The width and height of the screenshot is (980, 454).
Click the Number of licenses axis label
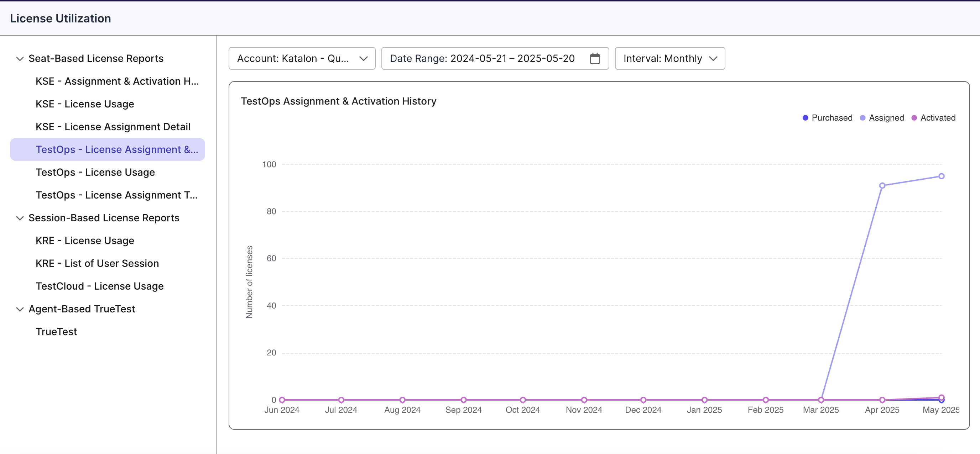249,282
